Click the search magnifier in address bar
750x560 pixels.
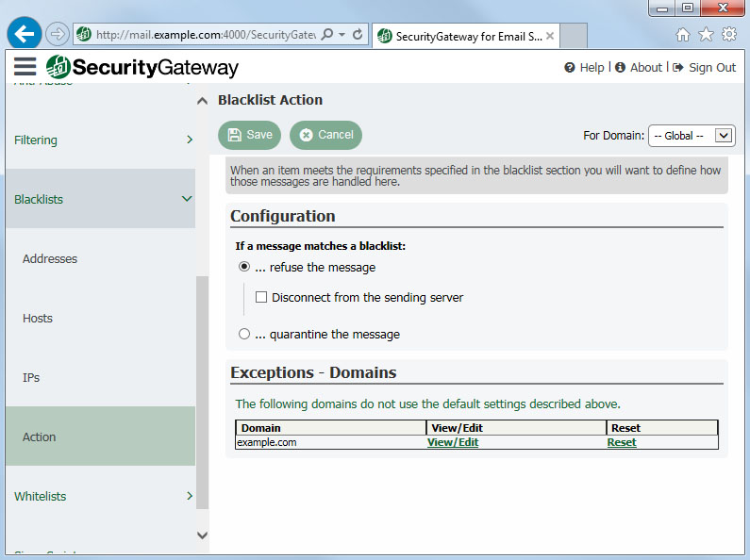[x=327, y=34]
